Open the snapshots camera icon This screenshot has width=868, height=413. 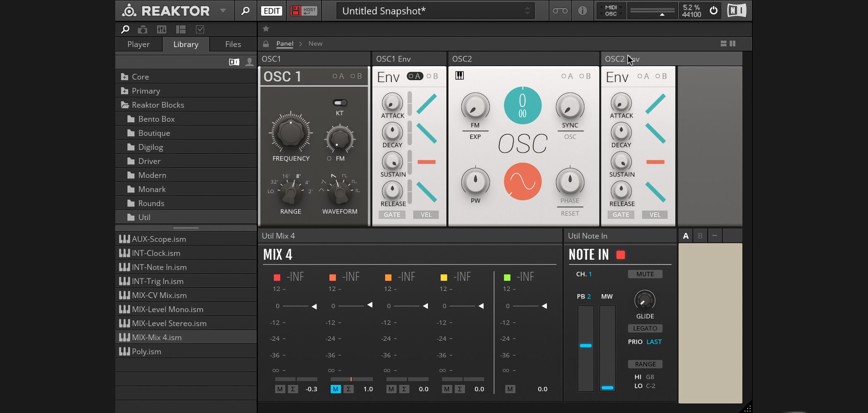[143, 29]
